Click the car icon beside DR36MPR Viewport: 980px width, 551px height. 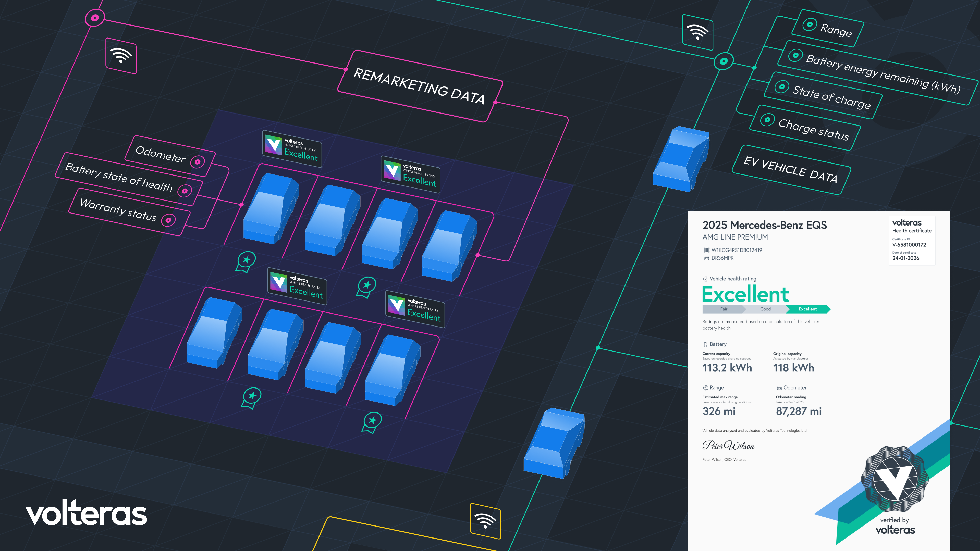pos(706,258)
